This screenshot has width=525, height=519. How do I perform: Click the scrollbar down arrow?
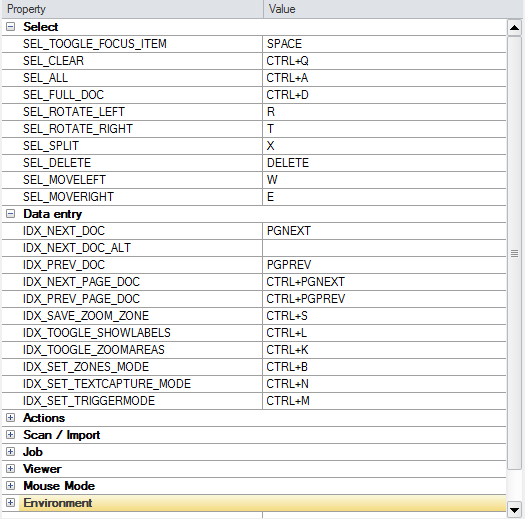coord(514,510)
